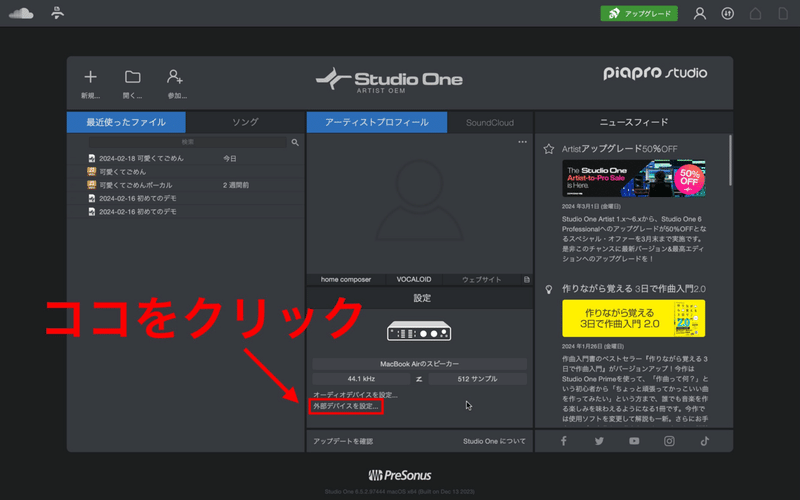Click the ウェブサイト field
800x500 pixels.
tap(482, 280)
